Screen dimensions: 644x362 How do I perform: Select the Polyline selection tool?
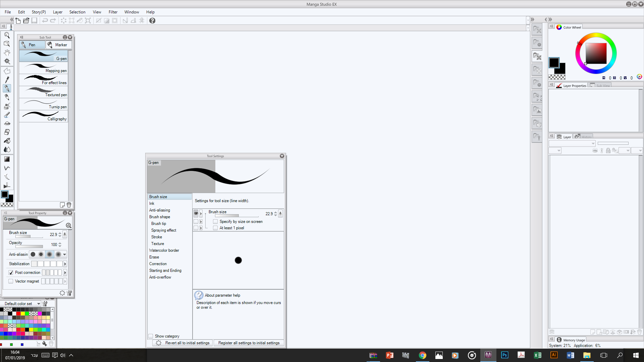pos(7,71)
